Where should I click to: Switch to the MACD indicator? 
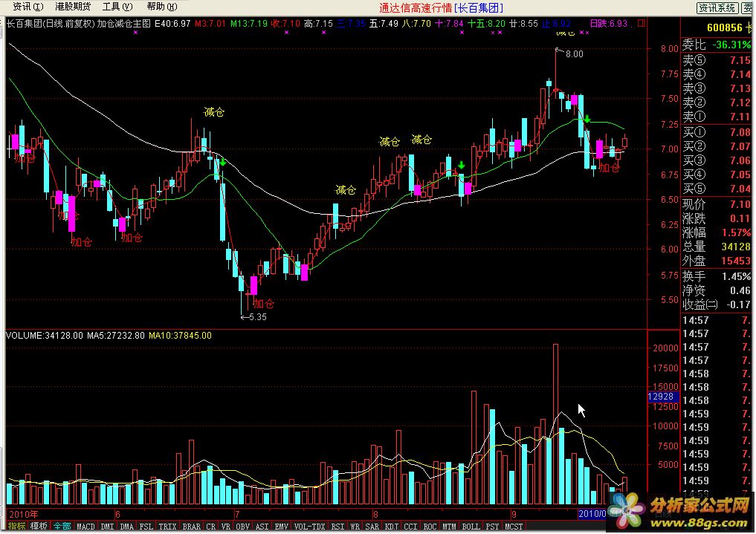point(85,527)
